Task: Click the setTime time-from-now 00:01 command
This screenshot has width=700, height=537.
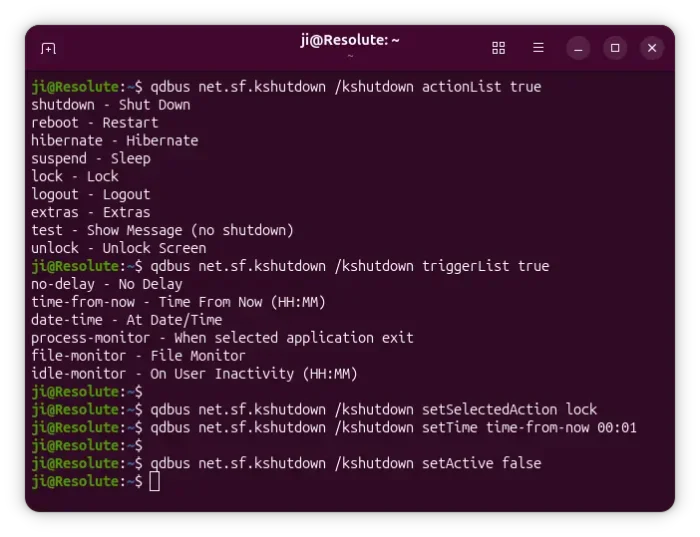Action: click(393, 428)
